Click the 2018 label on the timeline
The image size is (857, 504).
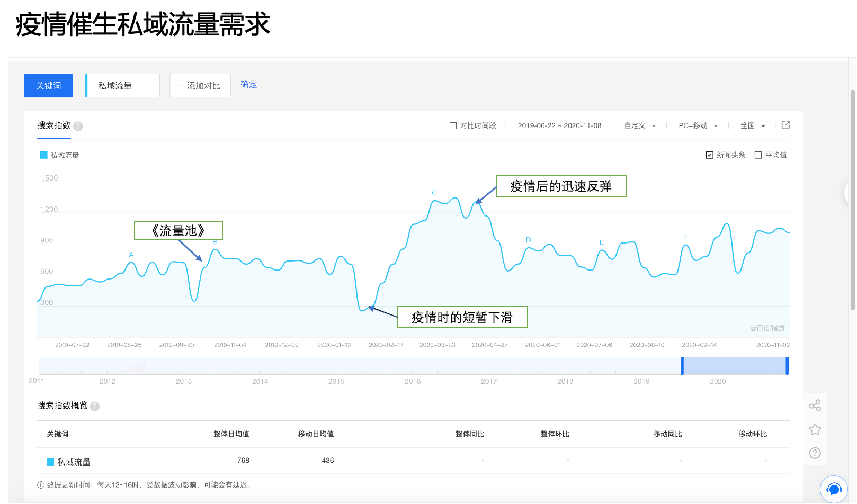coord(565,381)
